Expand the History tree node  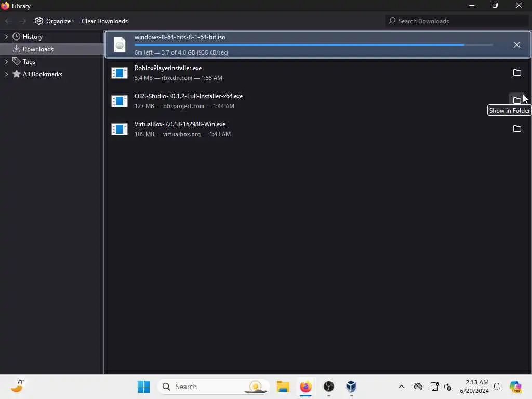coord(6,37)
